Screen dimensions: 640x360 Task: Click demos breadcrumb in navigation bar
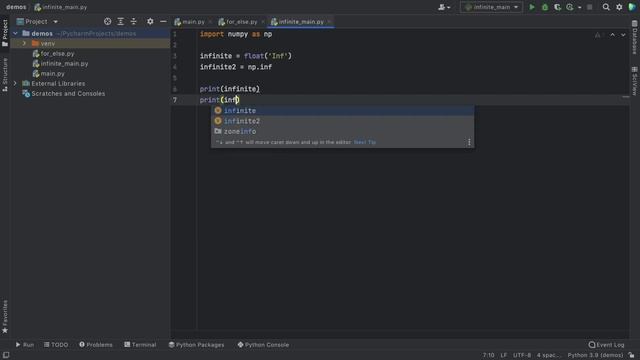pyautogui.click(x=16, y=7)
